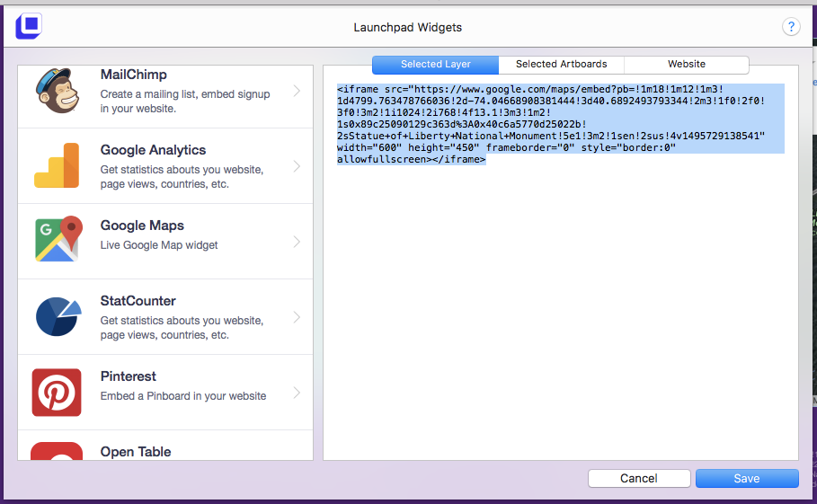Viewport: 817px width, 504px height.
Task: Click the Open Table red icon
Action: click(x=57, y=451)
